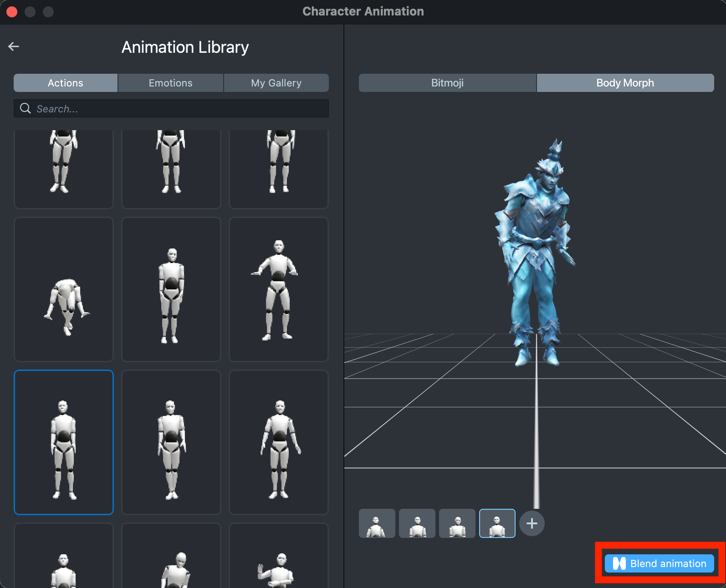Open the My Gallery tab
The height and width of the screenshot is (588, 726).
pyautogui.click(x=276, y=83)
